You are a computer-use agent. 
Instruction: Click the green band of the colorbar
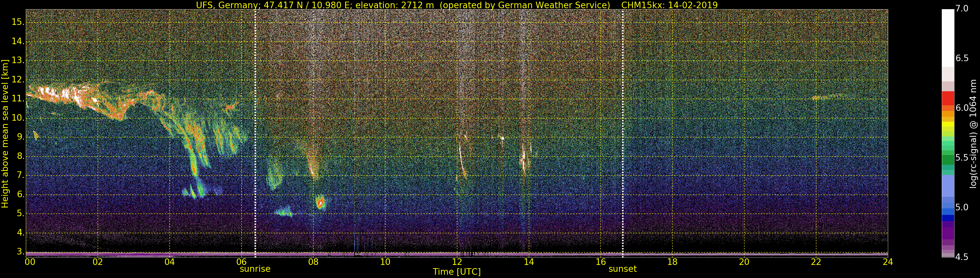coord(948,159)
